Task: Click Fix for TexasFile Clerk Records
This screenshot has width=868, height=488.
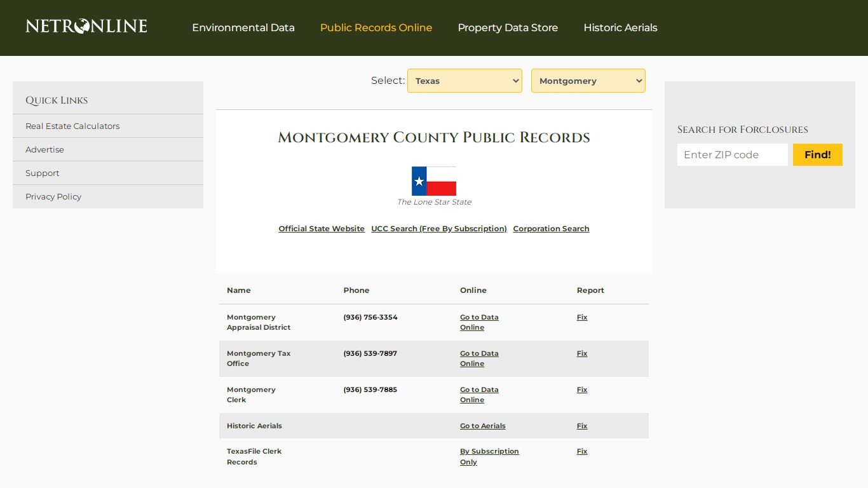Action: [x=582, y=451]
